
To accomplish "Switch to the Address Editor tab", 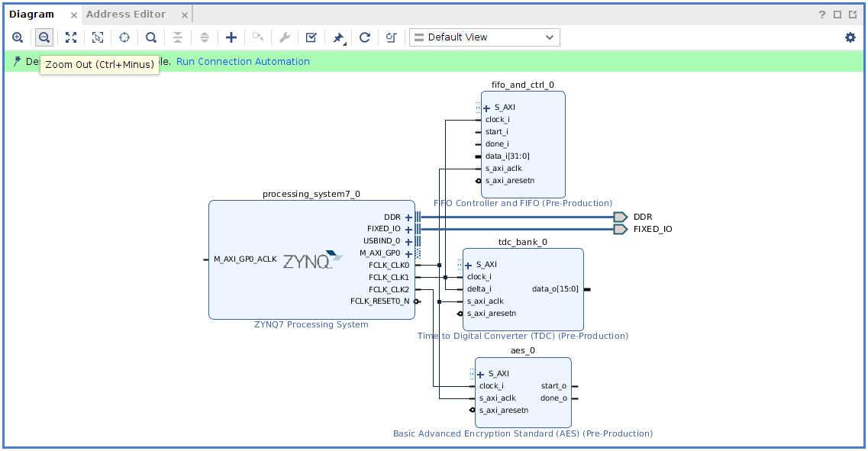I will [x=126, y=14].
